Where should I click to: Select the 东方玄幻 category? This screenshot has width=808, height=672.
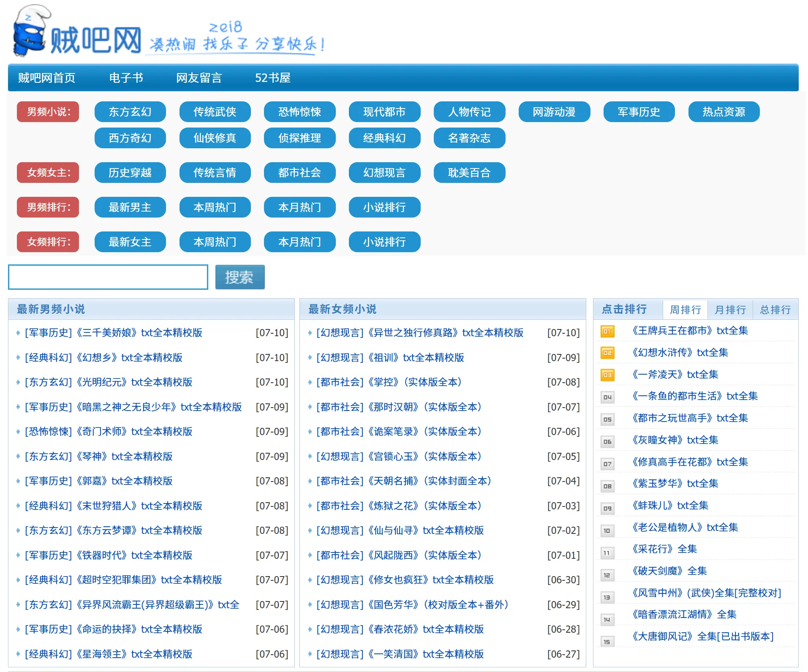(x=130, y=112)
